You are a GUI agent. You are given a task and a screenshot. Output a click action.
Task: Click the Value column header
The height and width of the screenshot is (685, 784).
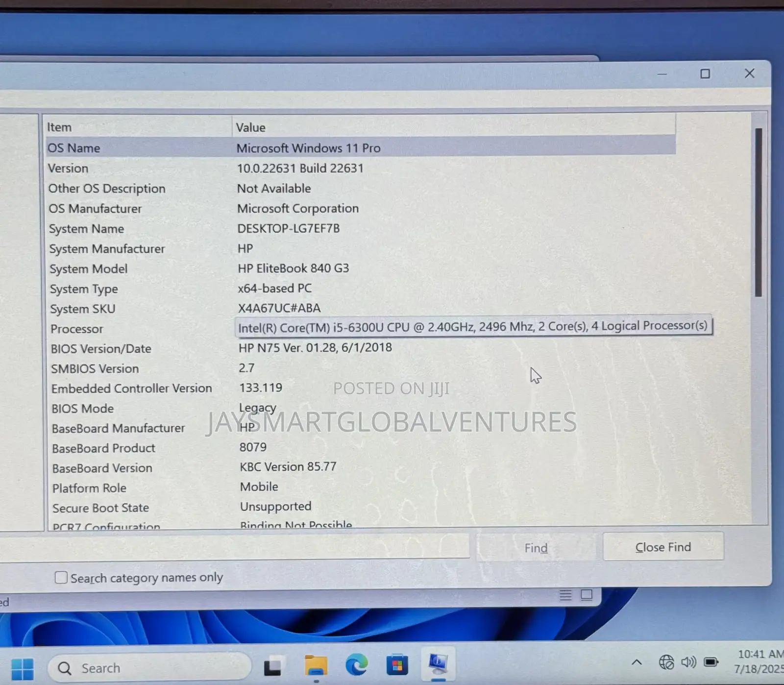(x=453, y=127)
